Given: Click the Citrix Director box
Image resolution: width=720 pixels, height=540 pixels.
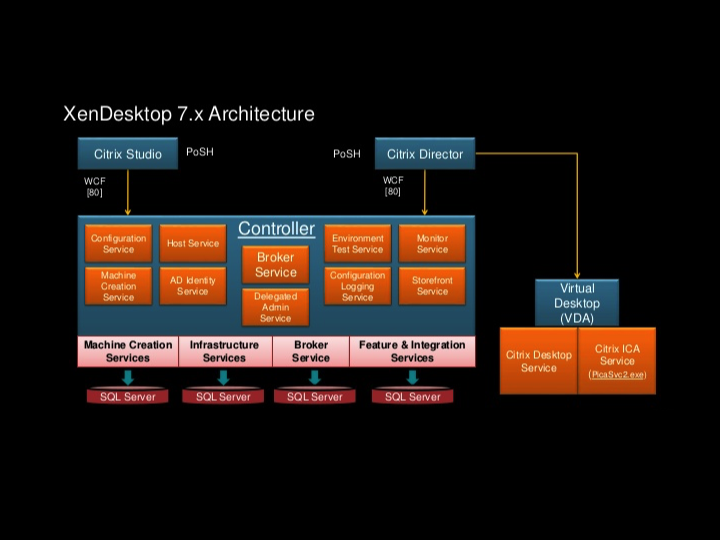Looking at the screenshot, I should click(x=425, y=154).
